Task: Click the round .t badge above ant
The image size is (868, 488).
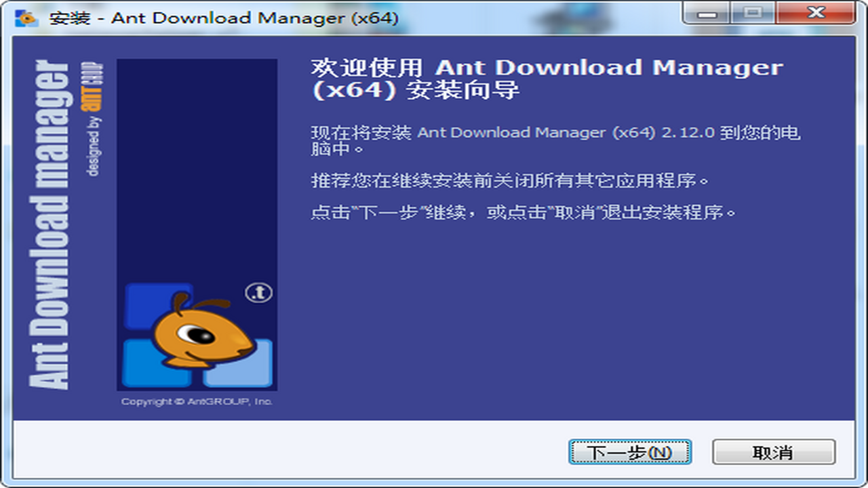Action: point(258,293)
